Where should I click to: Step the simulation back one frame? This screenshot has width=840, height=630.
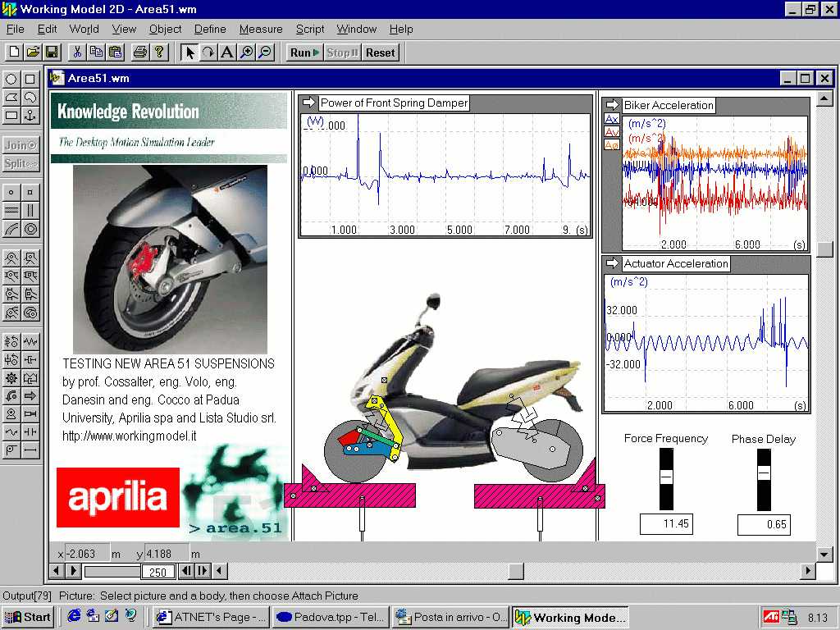click(x=186, y=571)
